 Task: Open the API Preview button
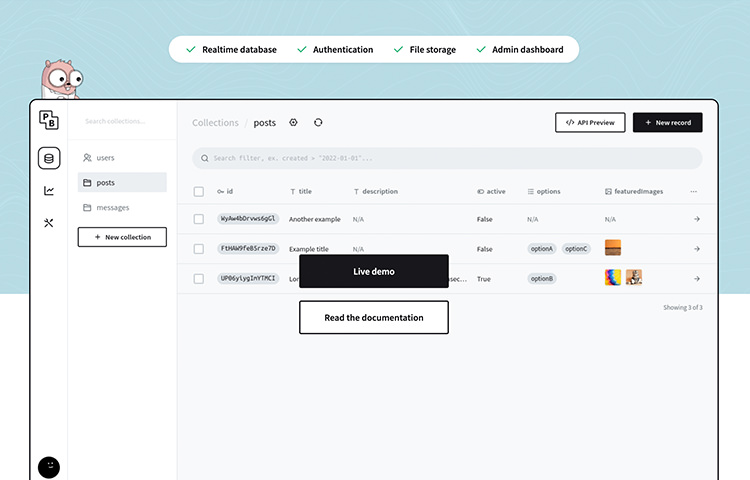590,122
